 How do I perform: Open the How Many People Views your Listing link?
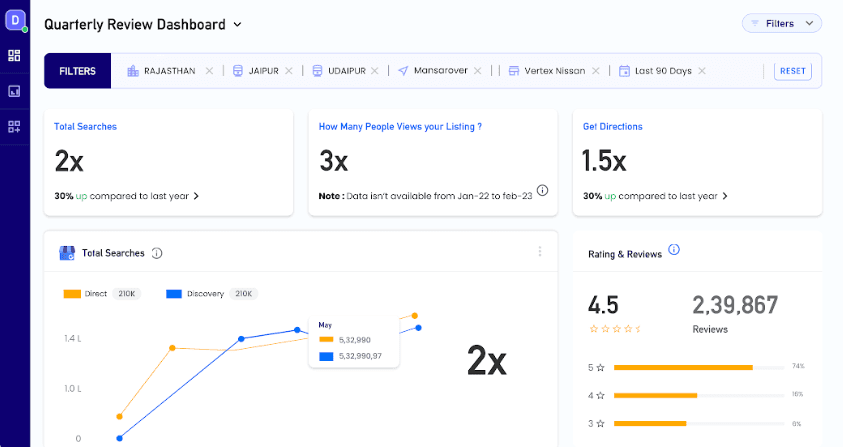click(x=400, y=127)
